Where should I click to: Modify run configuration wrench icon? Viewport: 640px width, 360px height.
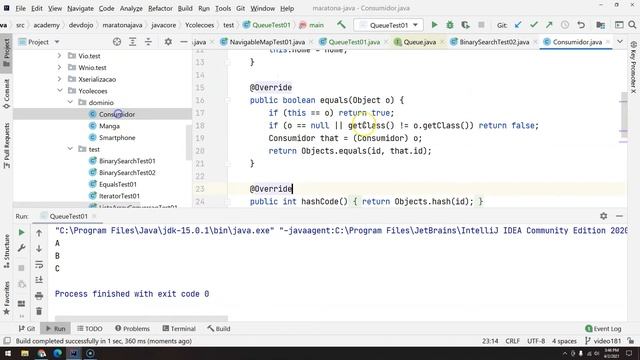point(21,248)
